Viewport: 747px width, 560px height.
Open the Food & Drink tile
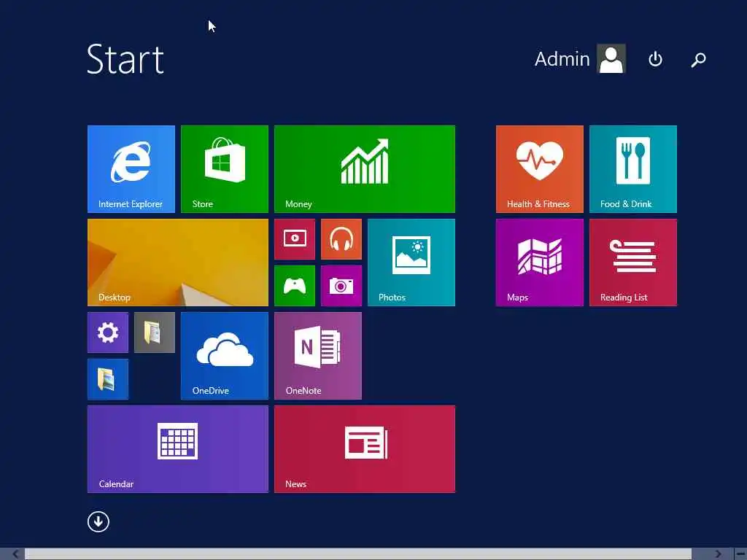632,169
